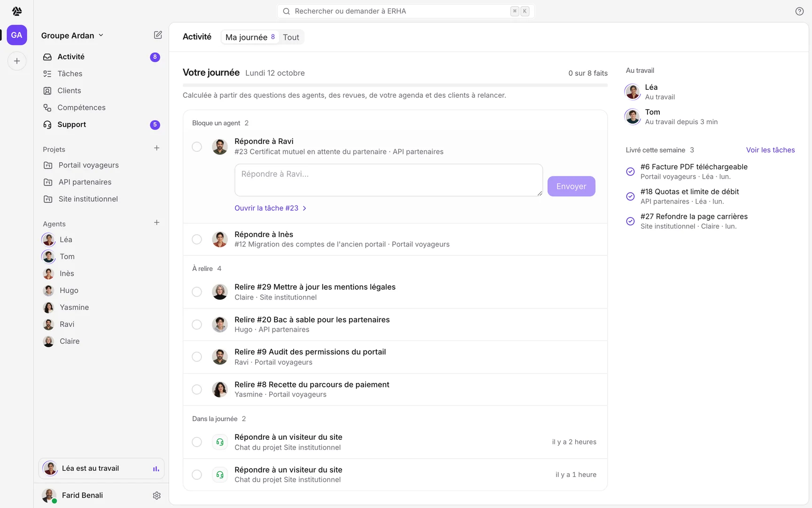Click the Envoyer button

click(571, 186)
